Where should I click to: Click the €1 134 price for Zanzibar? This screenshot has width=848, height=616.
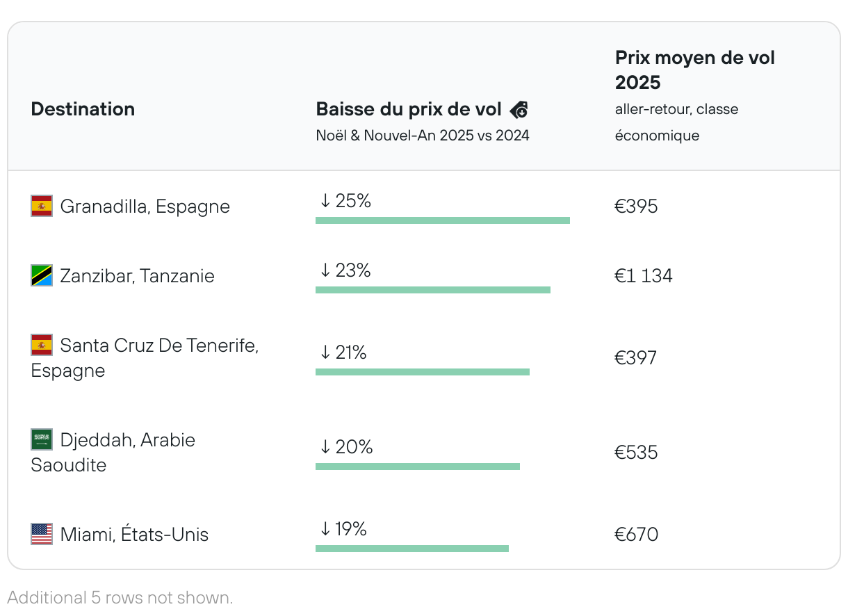click(643, 276)
